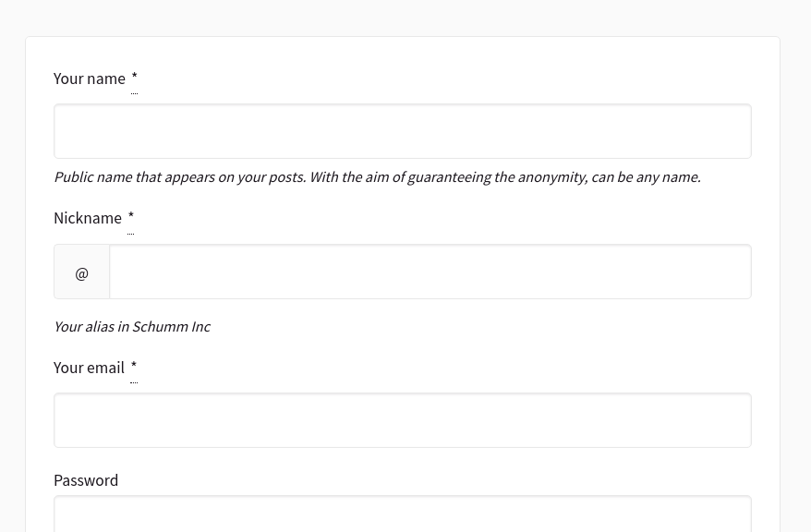Click the @ prefix beside the Nickname field

81,272
